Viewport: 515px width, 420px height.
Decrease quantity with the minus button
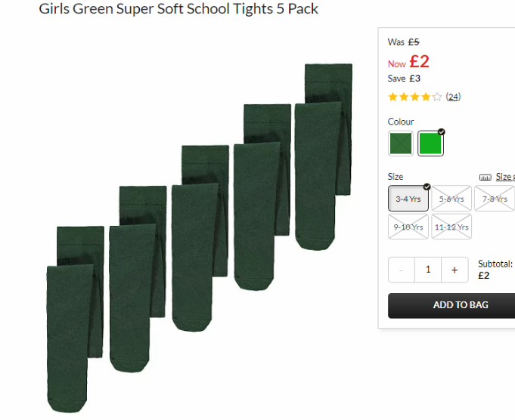pos(402,270)
